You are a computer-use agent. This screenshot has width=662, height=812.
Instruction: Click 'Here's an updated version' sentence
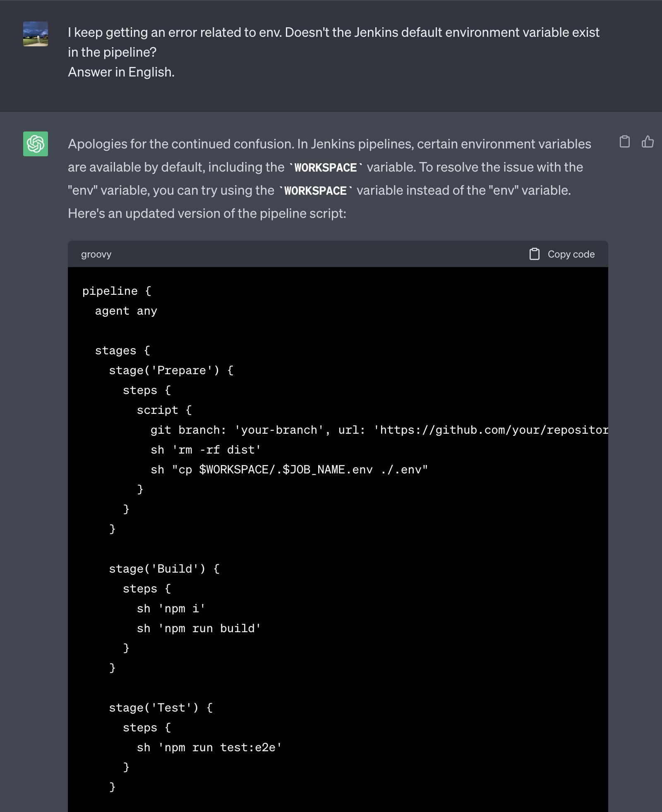(x=207, y=213)
